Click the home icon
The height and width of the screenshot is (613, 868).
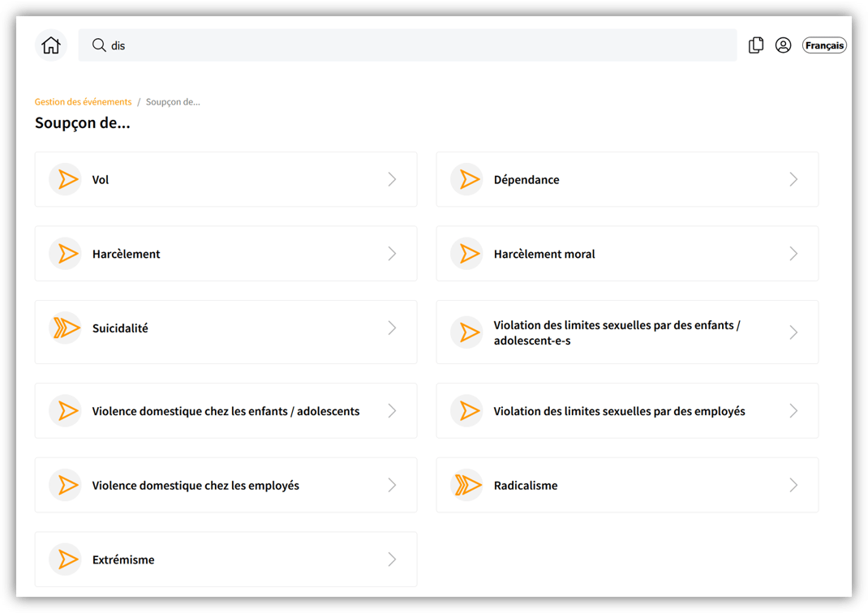[x=51, y=45]
